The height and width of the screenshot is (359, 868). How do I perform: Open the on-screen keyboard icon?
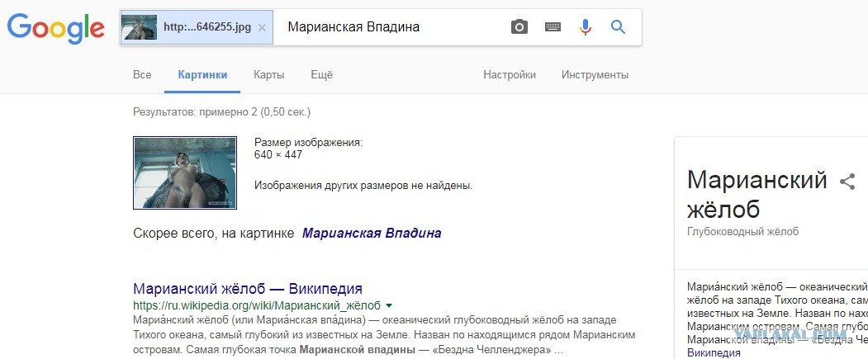(x=553, y=27)
